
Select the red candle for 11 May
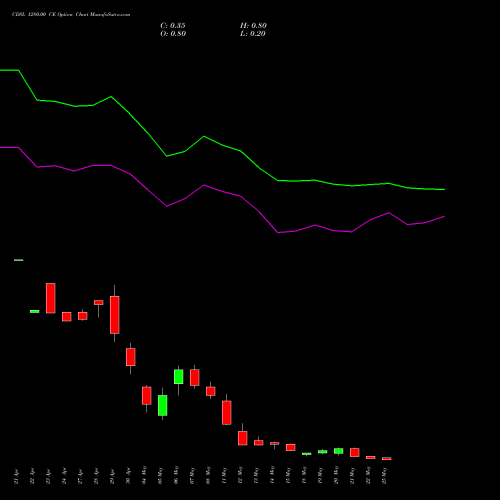pyautogui.click(x=227, y=412)
